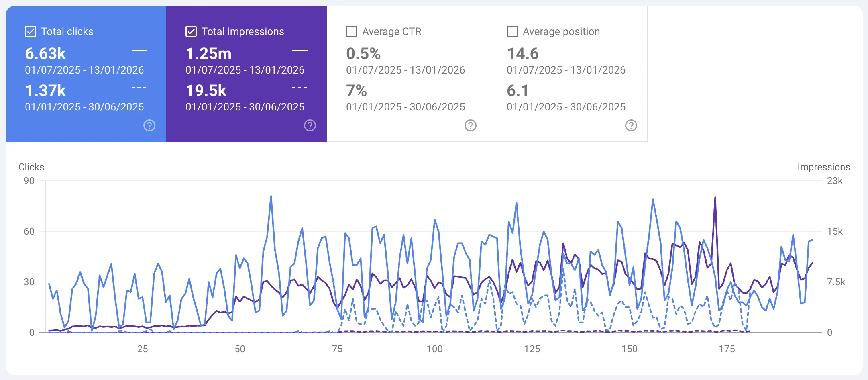Click the dashed line legend on Total impressions card
Screen dimensions: 868x380
(300, 87)
